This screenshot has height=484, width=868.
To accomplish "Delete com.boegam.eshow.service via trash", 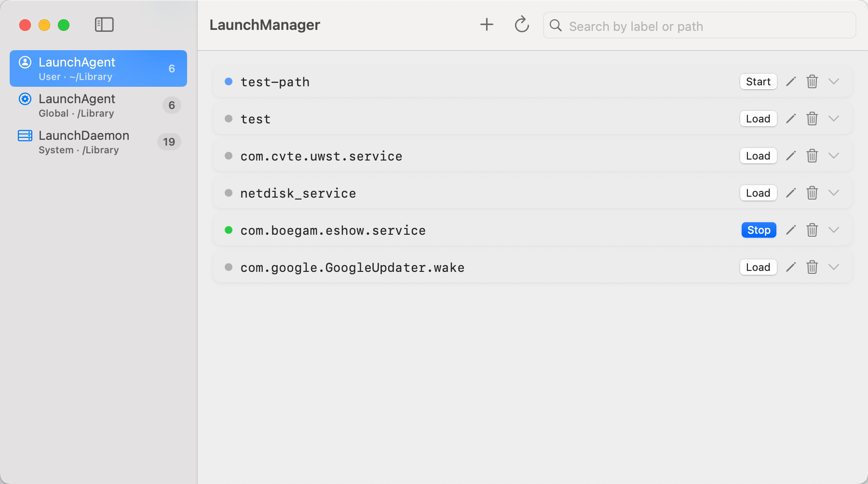I will [x=812, y=230].
